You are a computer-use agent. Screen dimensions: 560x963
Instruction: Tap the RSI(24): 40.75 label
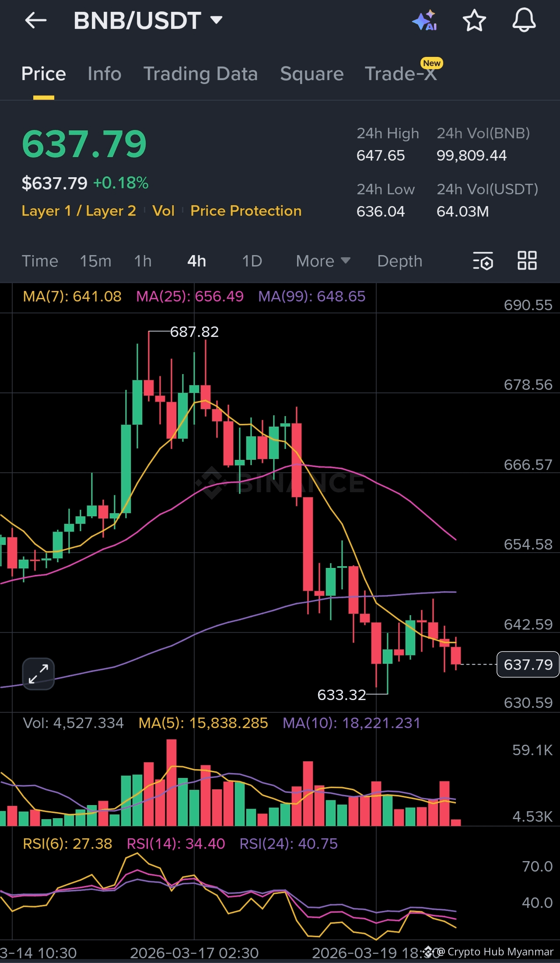[x=289, y=844]
